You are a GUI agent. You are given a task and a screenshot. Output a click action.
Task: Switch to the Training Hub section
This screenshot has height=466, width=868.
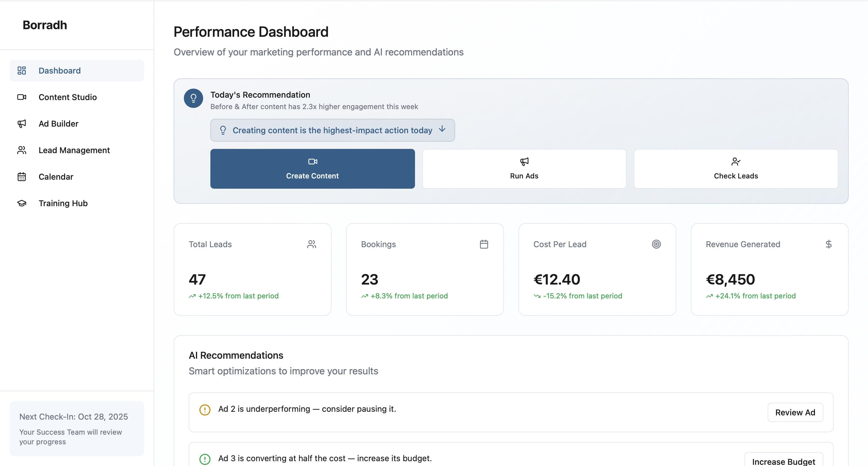coord(63,203)
